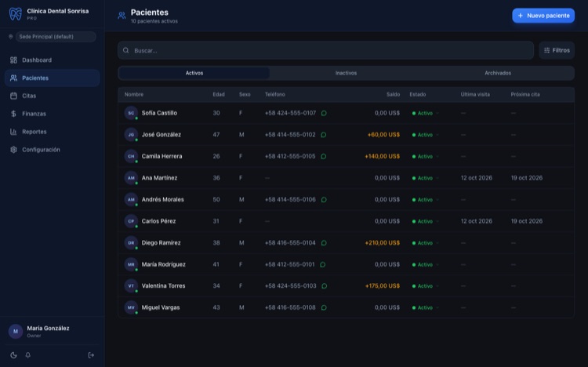Open WhatsApp chat for José González
The width and height of the screenshot is (588, 367).
pyautogui.click(x=324, y=135)
